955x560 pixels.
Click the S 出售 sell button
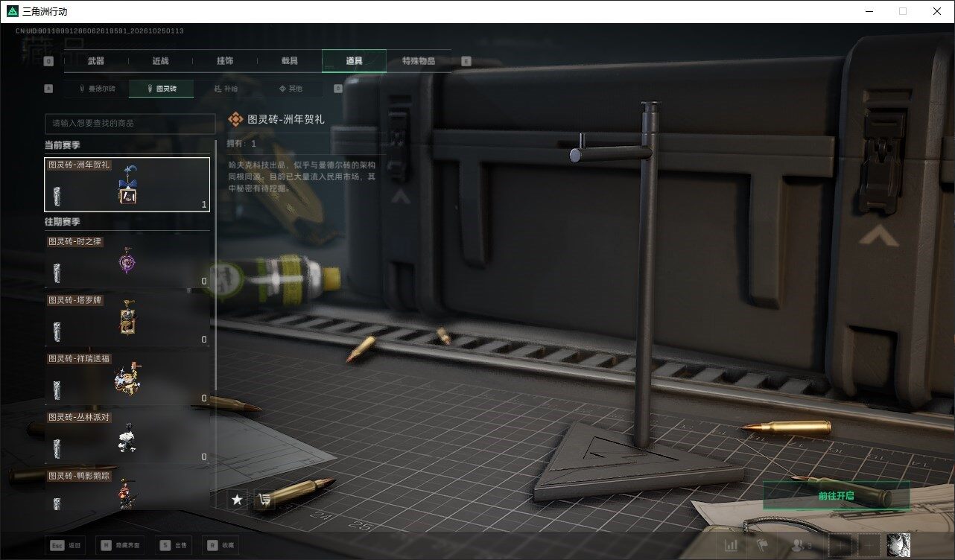pyautogui.click(x=174, y=545)
